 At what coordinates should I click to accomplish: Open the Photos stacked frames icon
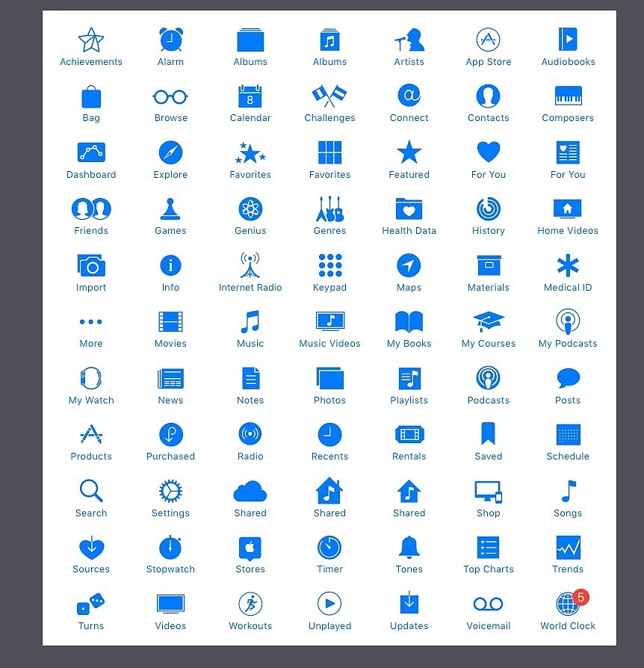pos(330,378)
